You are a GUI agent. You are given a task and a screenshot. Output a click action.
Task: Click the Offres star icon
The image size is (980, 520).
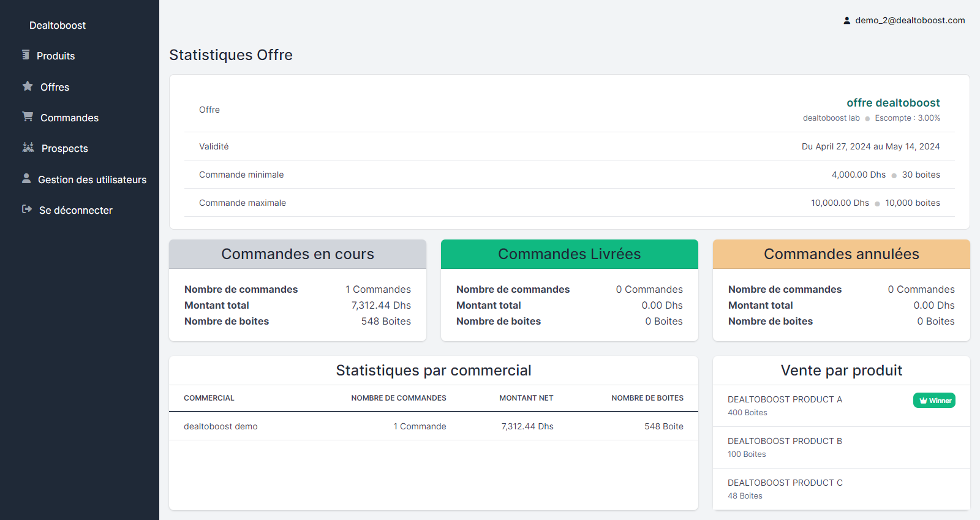pyautogui.click(x=28, y=86)
